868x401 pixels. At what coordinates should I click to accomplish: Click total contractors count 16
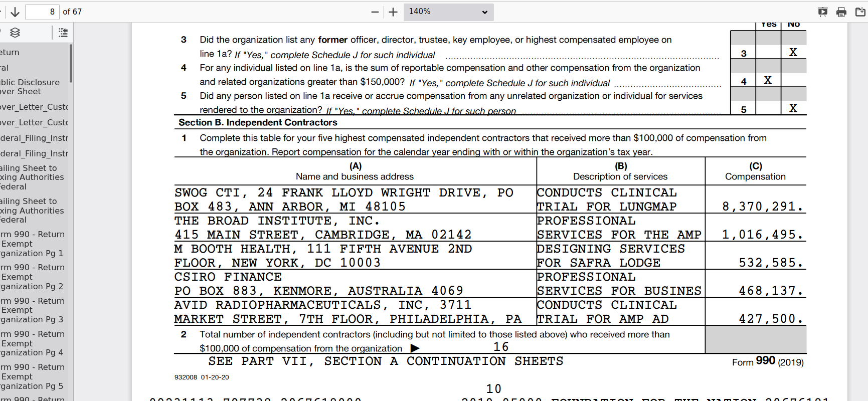coord(501,347)
